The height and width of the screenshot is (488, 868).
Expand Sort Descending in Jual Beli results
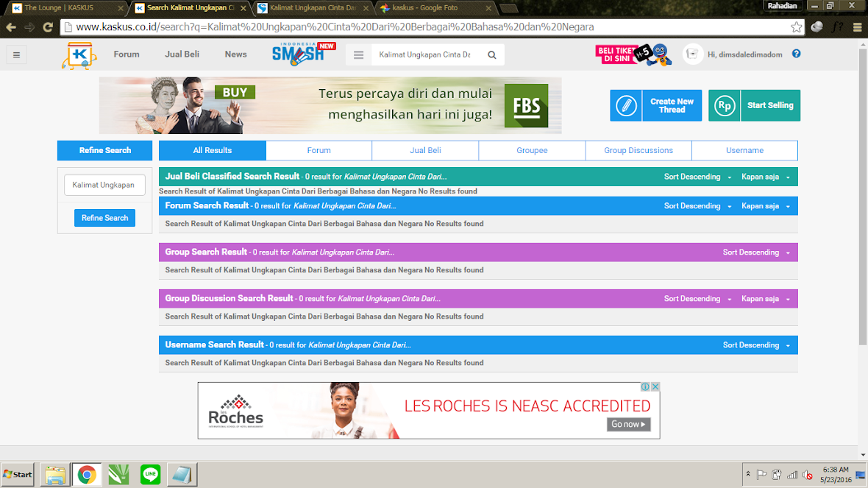coord(697,177)
